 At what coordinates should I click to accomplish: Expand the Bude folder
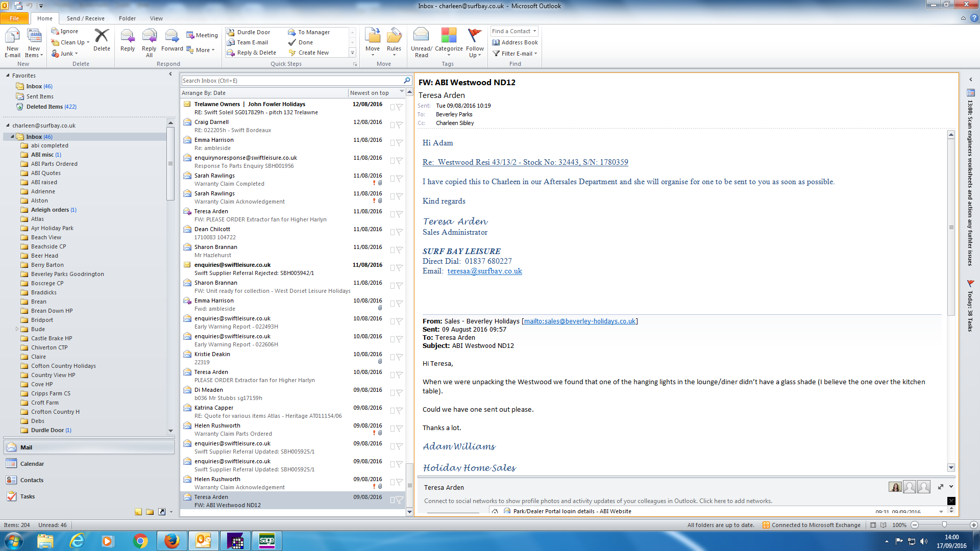pyautogui.click(x=17, y=329)
